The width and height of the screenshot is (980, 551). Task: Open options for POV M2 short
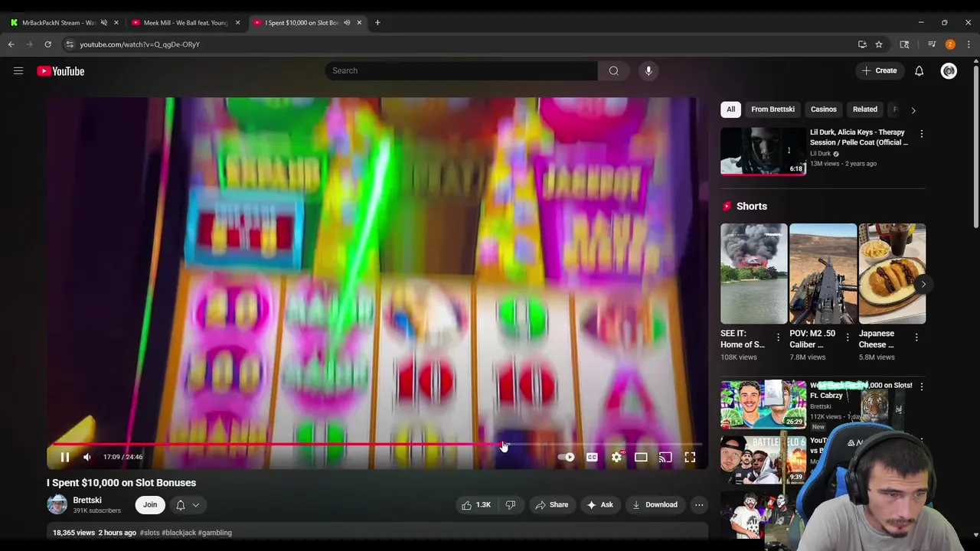847,337
